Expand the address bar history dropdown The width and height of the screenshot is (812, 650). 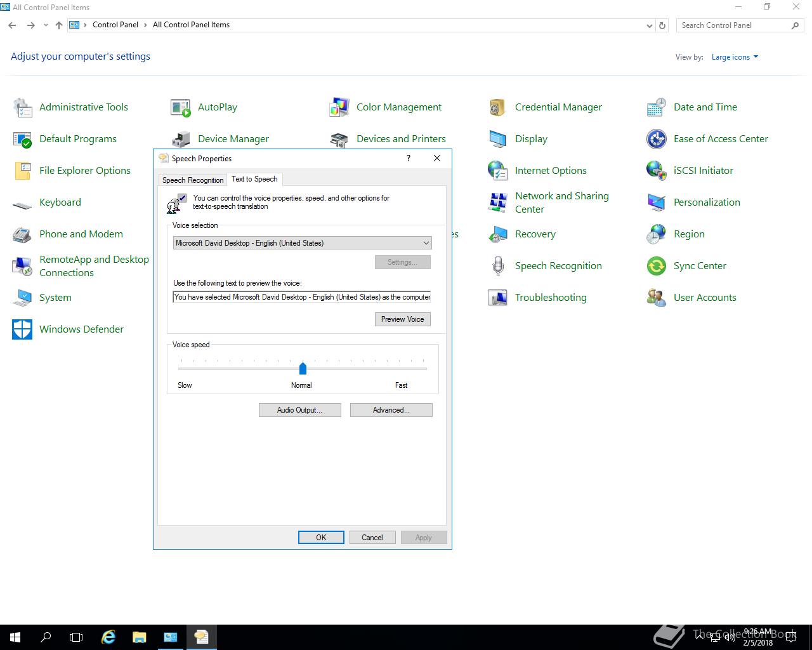649,25
